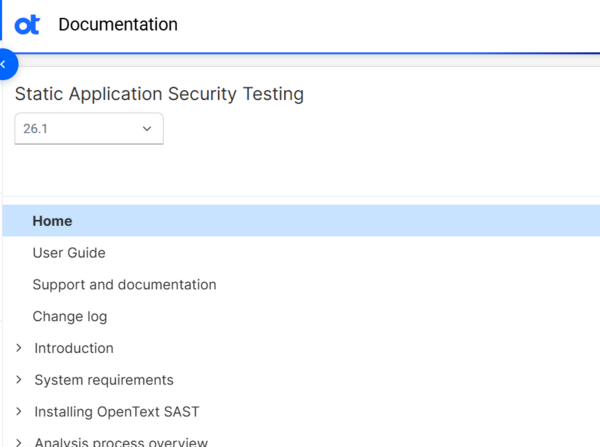This screenshot has height=447, width=600.
Task: Collapse the sidebar using the blue arrow button
Action: click(x=4, y=64)
